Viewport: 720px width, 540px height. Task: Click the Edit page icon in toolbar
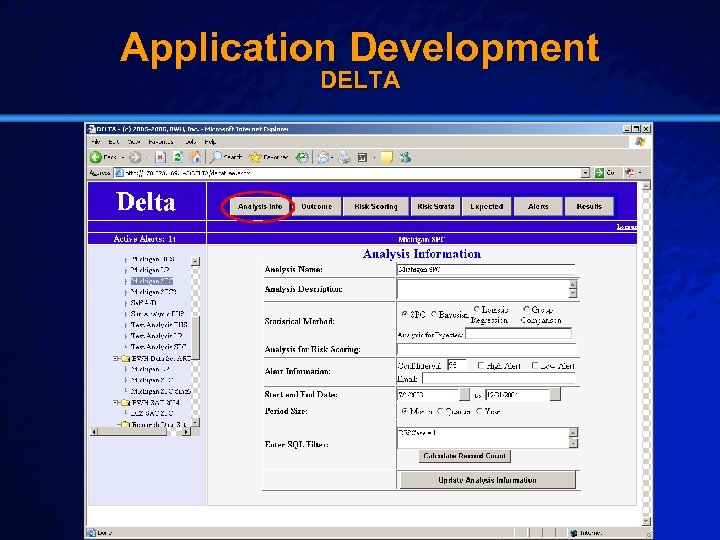coord(362,158)
